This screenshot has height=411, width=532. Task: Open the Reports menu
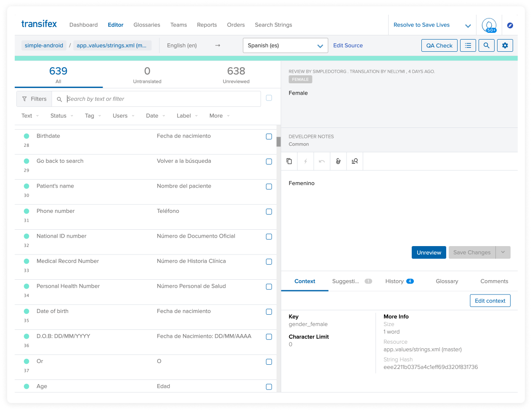pyautogui.click(x=207, y=25)
